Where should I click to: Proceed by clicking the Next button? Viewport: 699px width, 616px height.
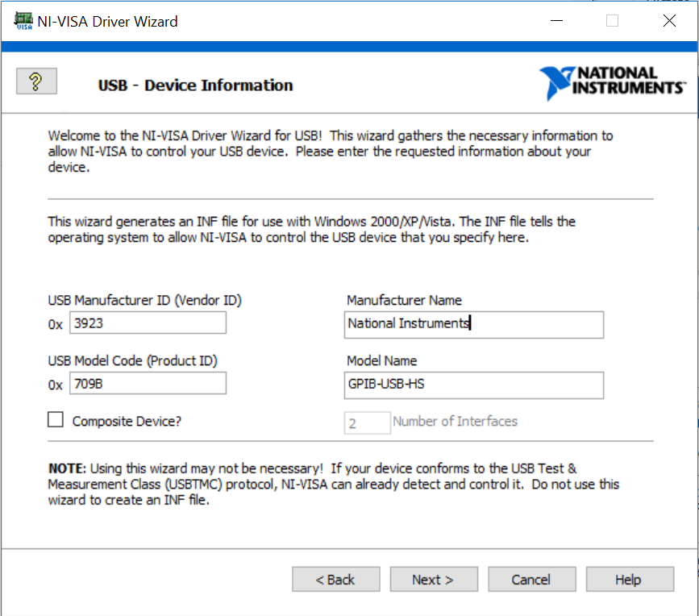[433, 580]
